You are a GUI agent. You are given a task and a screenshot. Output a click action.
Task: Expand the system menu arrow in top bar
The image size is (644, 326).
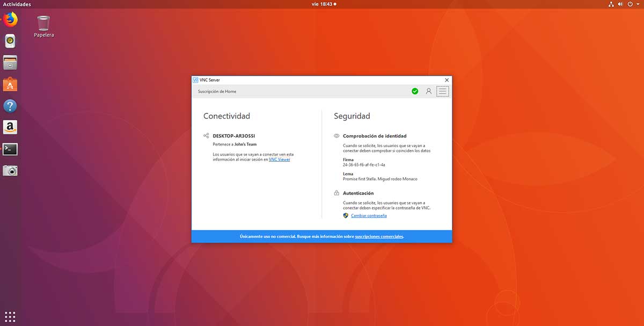[x=638, y=4]
